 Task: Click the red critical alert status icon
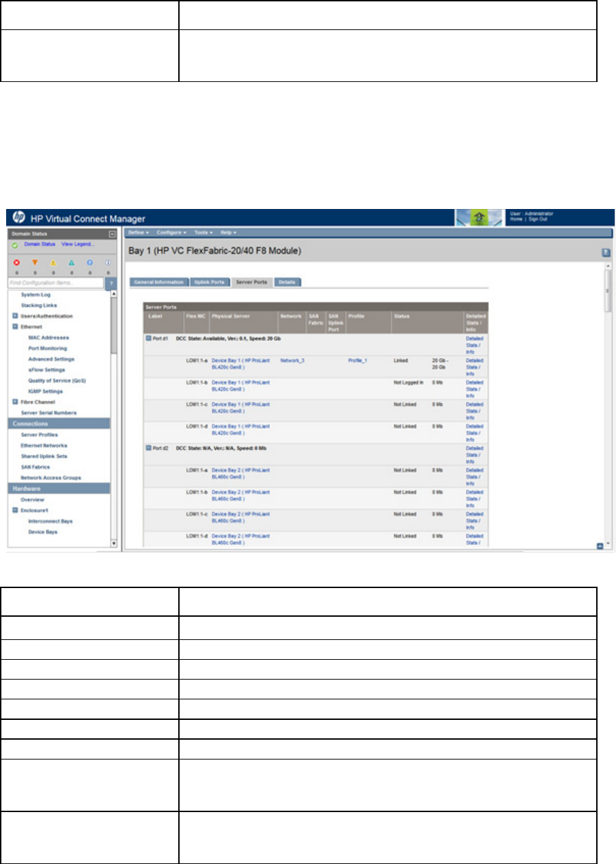coord(16,262)
